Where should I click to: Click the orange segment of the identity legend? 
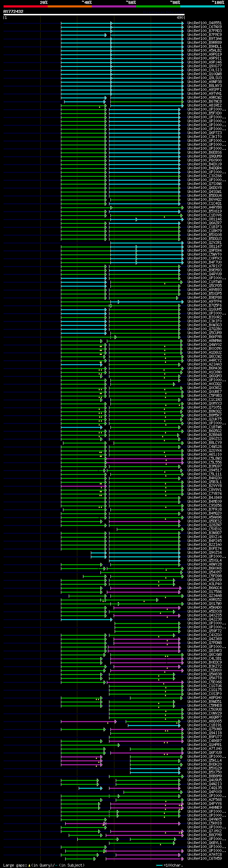(70, 6)
